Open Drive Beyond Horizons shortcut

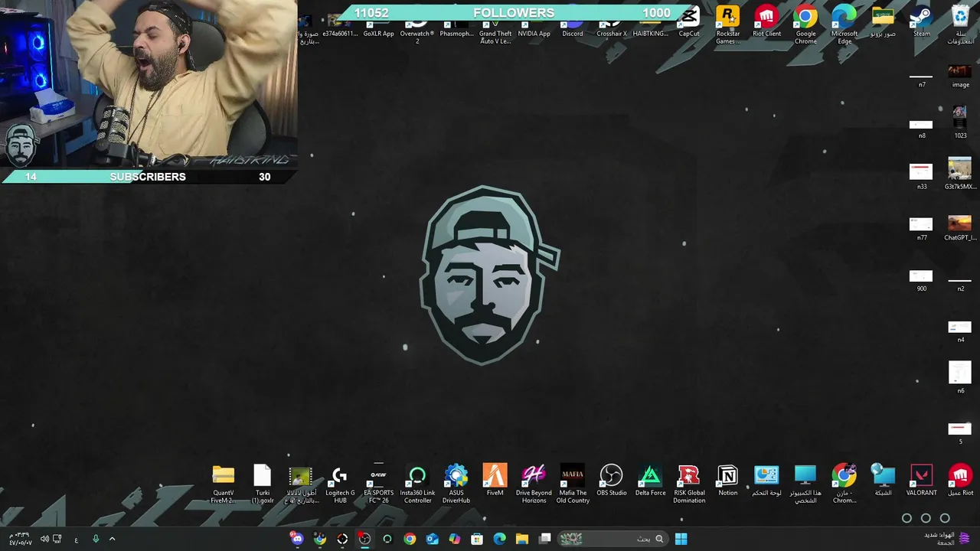pos(534,484)
